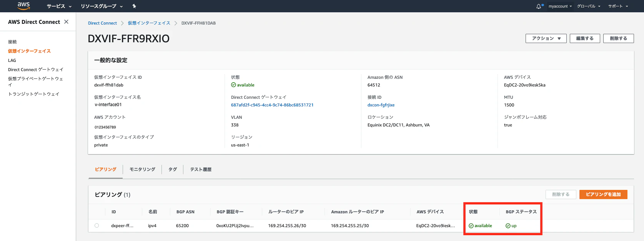
Task: Click Amazon ルーターのピア IP column header
Action: point(358,212)
